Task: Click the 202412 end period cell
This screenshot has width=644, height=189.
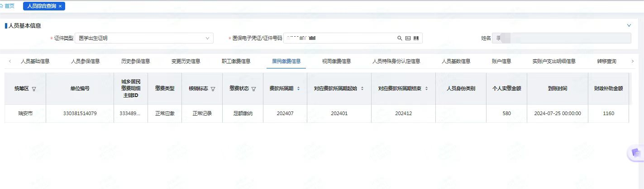Action: click(403, 113)
